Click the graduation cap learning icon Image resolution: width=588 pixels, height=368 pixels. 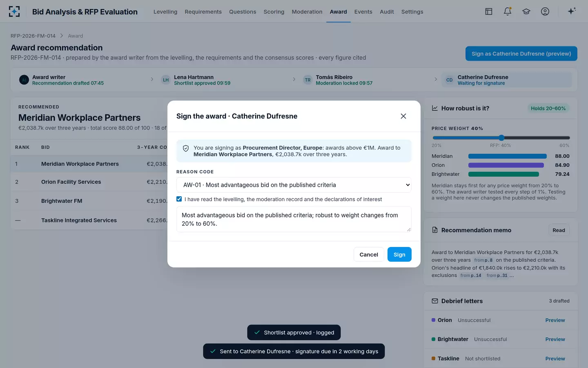[x=526, y=11]
